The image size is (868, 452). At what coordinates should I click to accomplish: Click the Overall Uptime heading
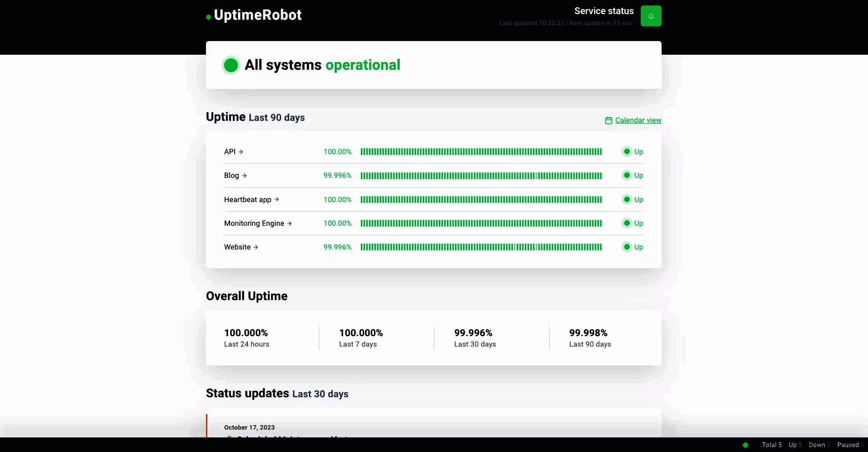(247, 296)
